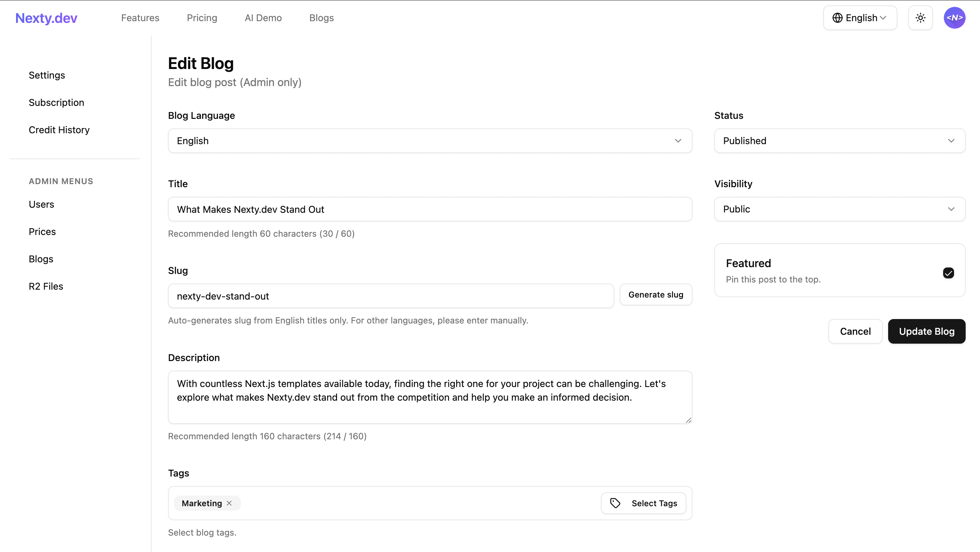Viewport: 980px width, 552px height.
Task: Click the 'Edit Blog' heading
Action: pos(201,63)
